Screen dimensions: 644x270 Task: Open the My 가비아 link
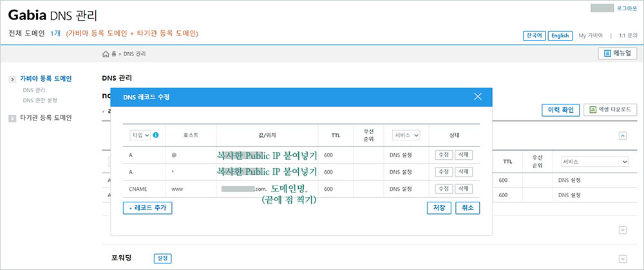point(591,35)
